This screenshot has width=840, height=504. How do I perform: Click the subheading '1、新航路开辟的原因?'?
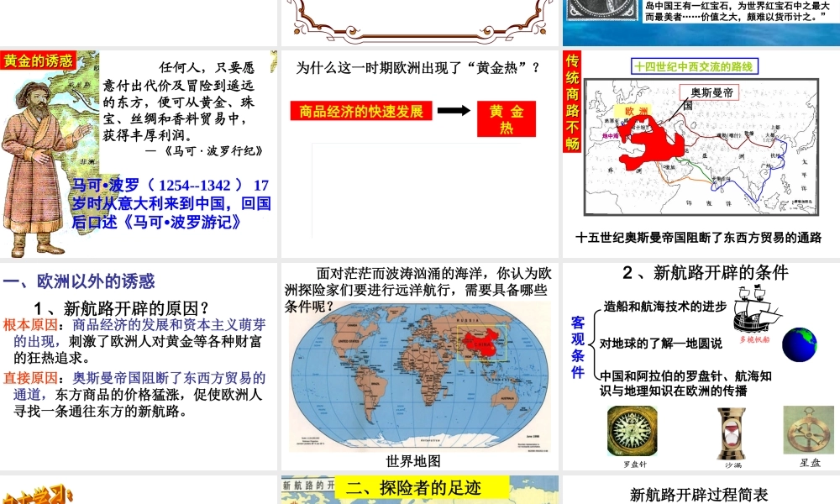pos(122,308)
